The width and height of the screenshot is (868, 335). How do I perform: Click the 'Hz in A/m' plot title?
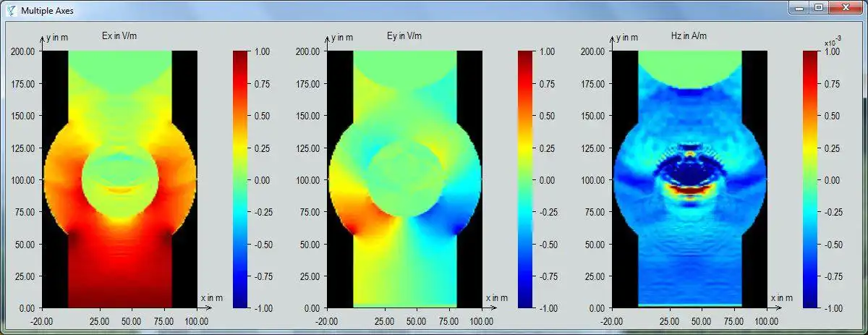[689, 35]
